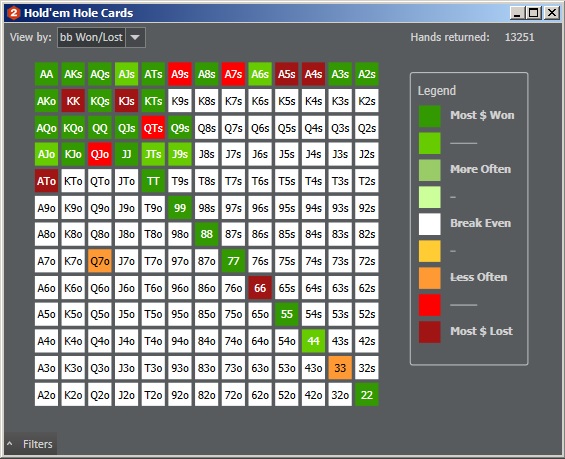Maximize the Hold'em Hole Cards window
This screenshot has height=459, width=565.
[534, 13]
